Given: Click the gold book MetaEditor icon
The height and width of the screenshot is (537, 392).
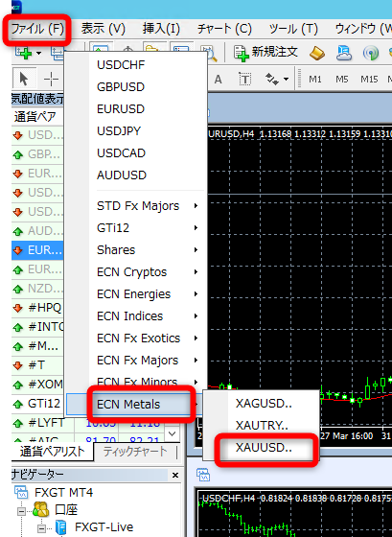Looking at the screenshot, I should [317, 54].
